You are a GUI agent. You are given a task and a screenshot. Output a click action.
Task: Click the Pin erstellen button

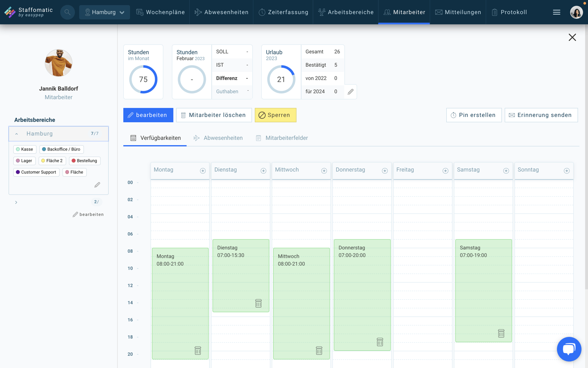point(474,115)
